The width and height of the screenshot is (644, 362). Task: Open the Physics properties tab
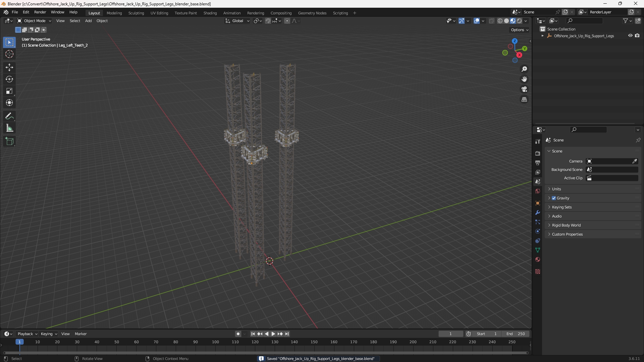tap(538, 231)
